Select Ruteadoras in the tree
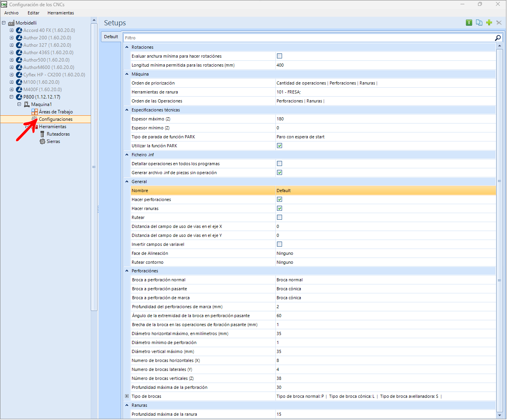 (x=58, y=134)
